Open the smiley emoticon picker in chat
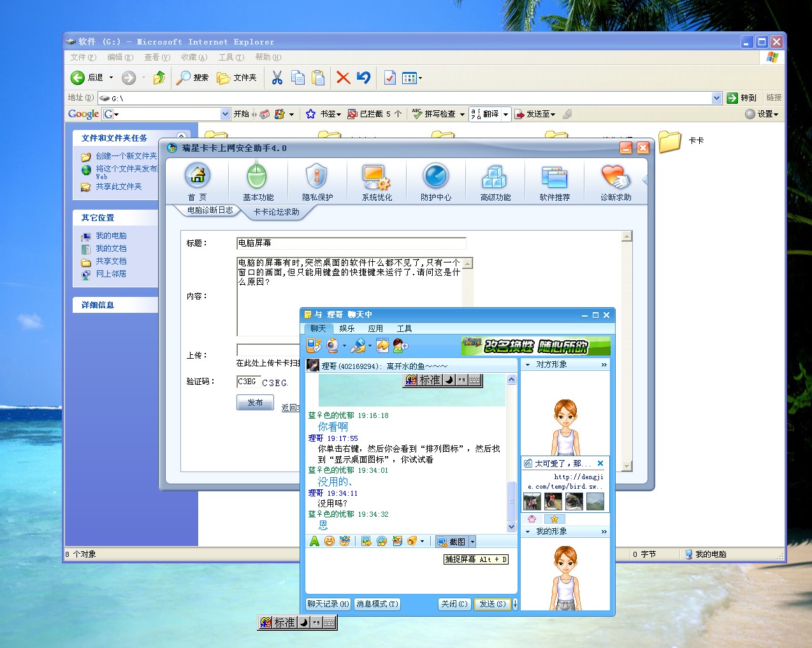Image resolution: width=812 pixels, height=648 pixels. point(330,541)
